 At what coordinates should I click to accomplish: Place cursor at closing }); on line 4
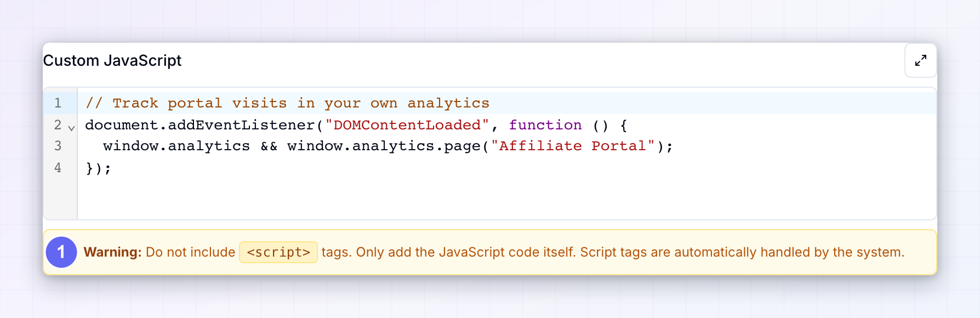[x=99, y=168]
